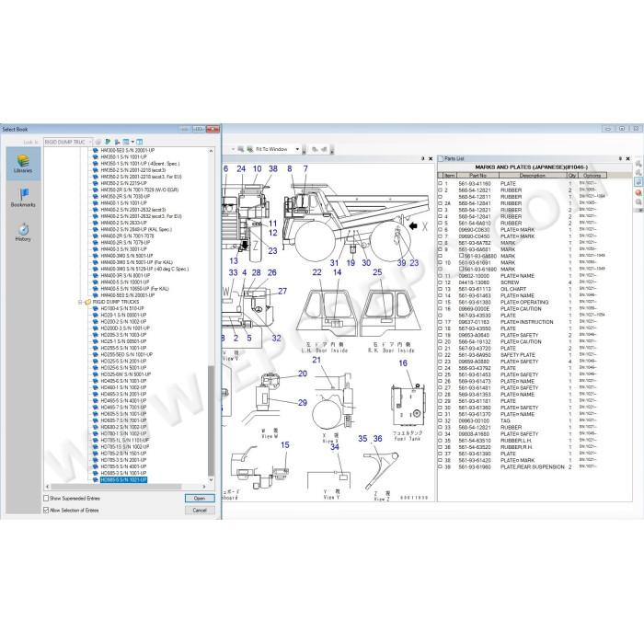644x644 pixels.
Task: Open zoom toolbar overflow arrow
Action: tap(305, 152)
